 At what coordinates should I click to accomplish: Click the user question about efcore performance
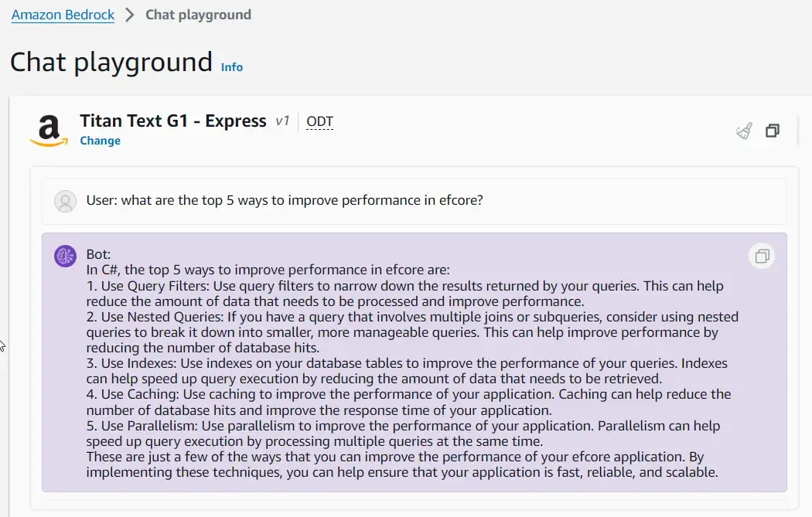[285, 201]
